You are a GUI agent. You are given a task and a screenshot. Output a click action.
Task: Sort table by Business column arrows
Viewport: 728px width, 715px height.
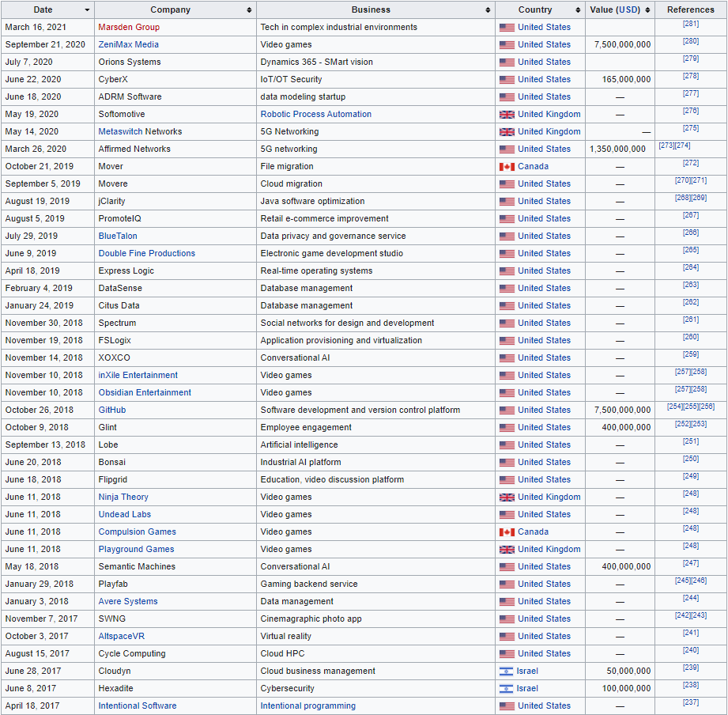(488, 10)
